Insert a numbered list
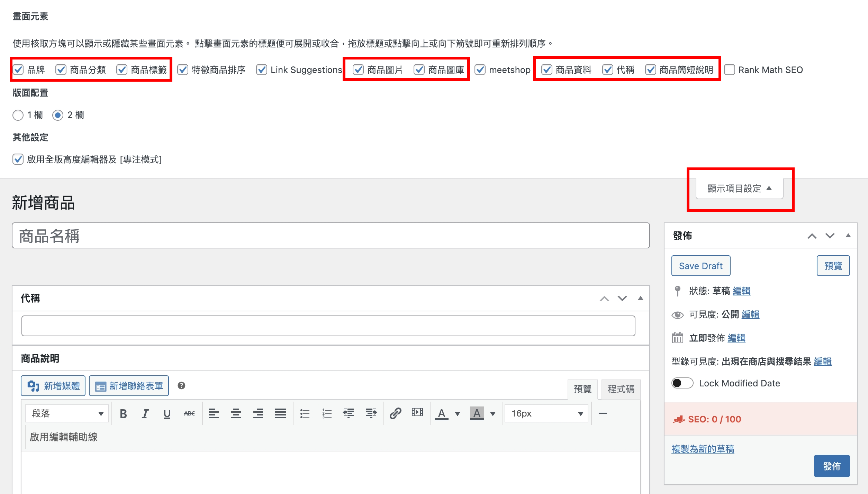The height and width of the screenshot is (494, 868). [x=327, y=413]
